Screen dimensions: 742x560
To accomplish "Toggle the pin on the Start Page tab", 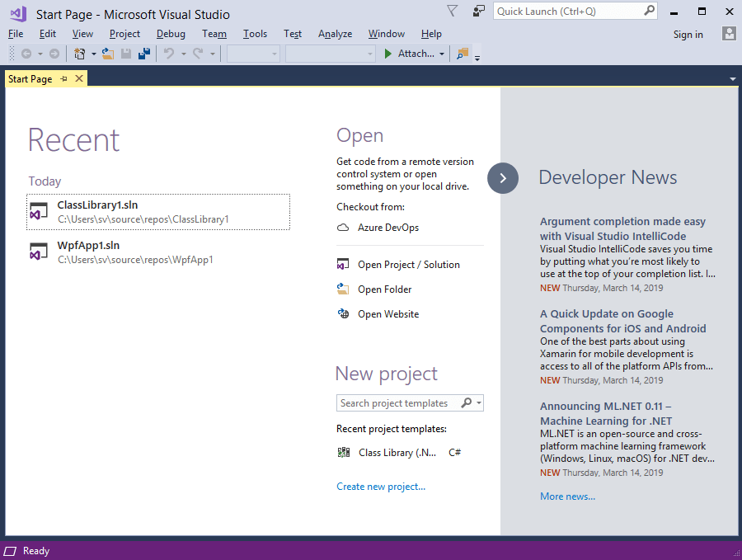I will [x=64, y=78].
